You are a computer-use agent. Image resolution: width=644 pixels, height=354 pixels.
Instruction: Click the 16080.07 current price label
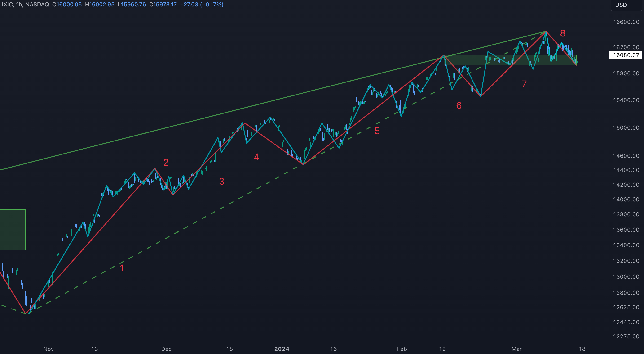coord(626,55)
